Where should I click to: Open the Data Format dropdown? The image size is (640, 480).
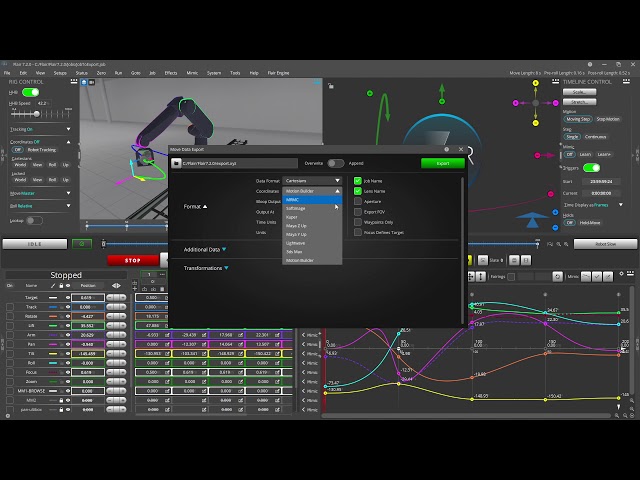coord(312,180)
